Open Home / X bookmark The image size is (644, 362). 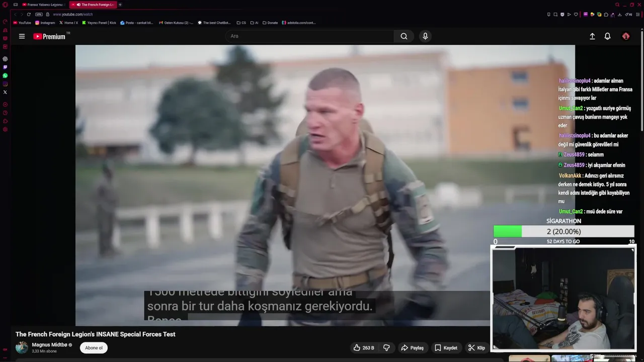[x=68, y=23]
